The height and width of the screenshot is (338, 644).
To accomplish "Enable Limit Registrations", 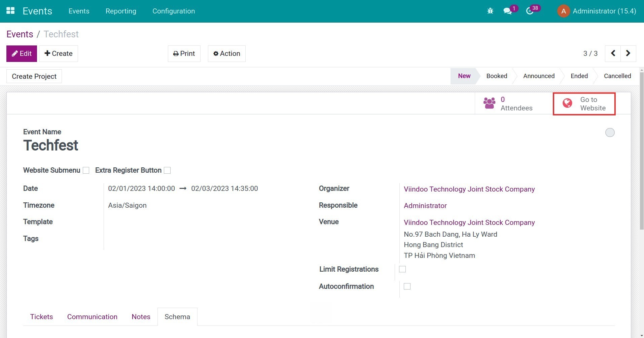I will (402, 269).
